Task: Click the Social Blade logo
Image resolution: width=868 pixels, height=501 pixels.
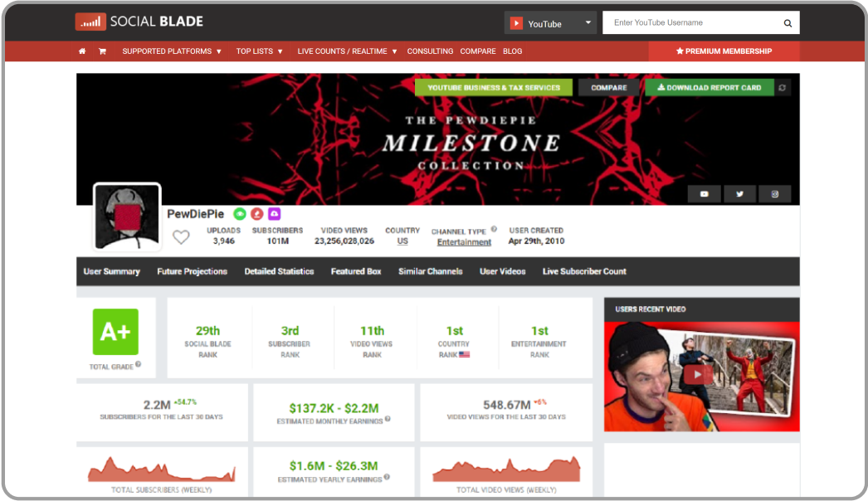Action: click(139, 22)
